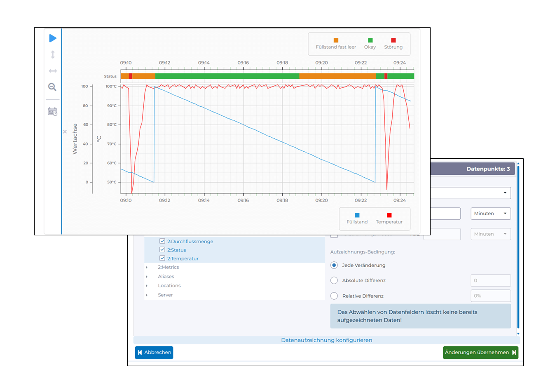Image resolution: width=555 pixels, height=392 pixels.
Task: Open the active Minuten unit dropdown
Action: point(490,214)
